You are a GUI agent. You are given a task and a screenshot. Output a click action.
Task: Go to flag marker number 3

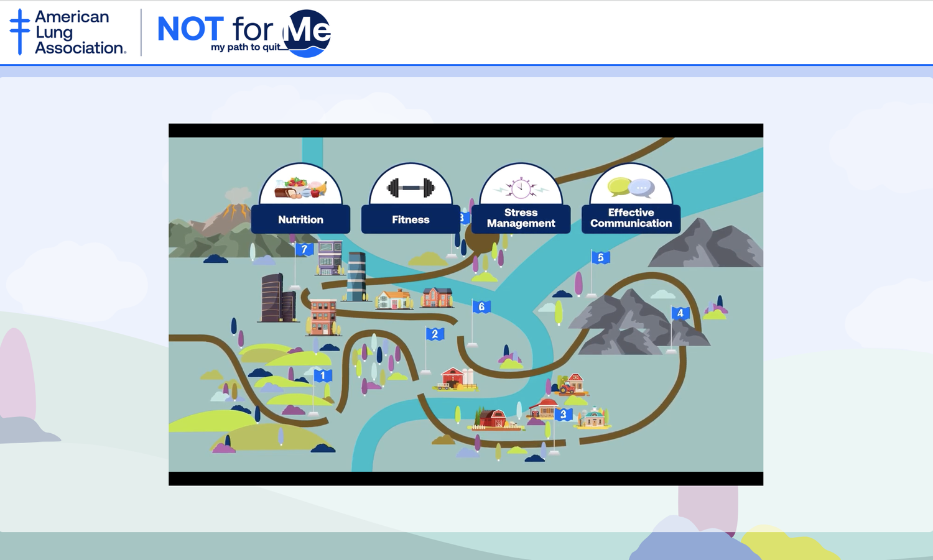564,415
